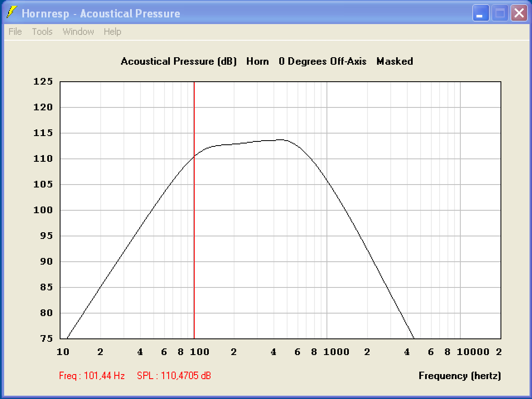
Task: Click the 'Horn' label in chart title
Action: point(257,61)
